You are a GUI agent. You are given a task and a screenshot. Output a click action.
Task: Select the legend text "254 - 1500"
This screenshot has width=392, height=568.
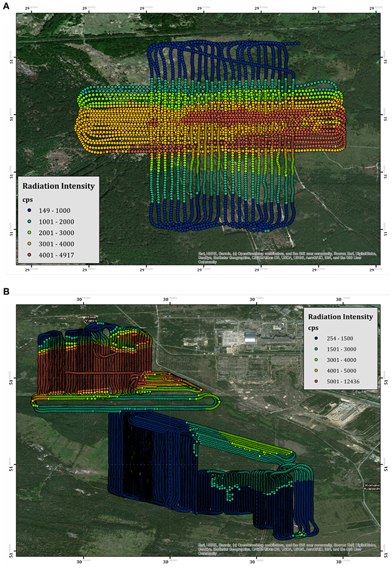pyautogui.click(x=339, y=339)
